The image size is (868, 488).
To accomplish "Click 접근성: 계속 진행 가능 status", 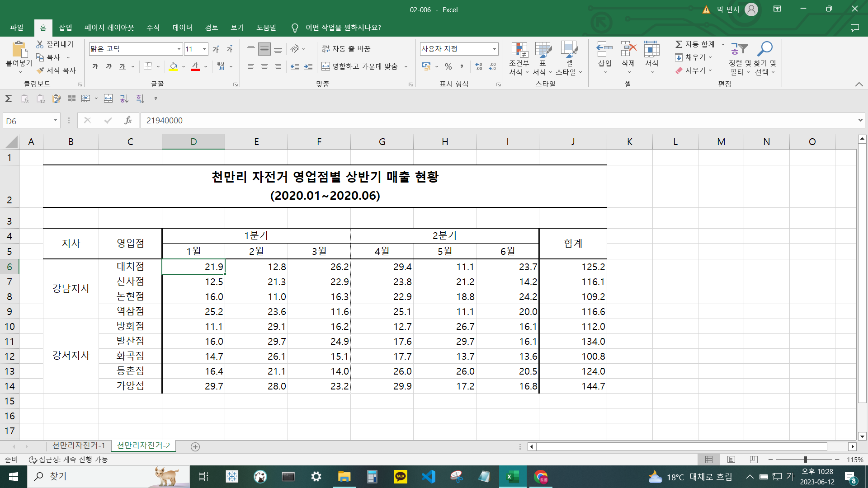I will tap(68, 460).
